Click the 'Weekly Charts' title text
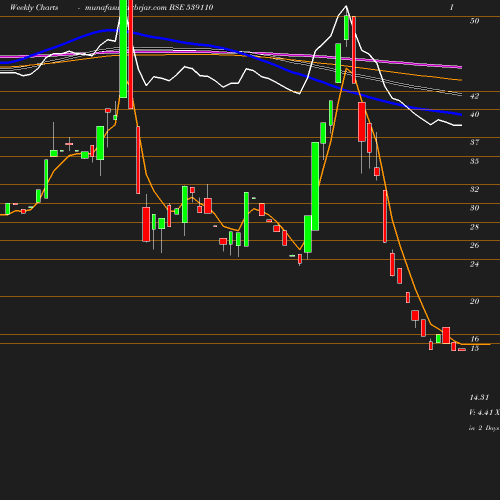 click(34, 7)
